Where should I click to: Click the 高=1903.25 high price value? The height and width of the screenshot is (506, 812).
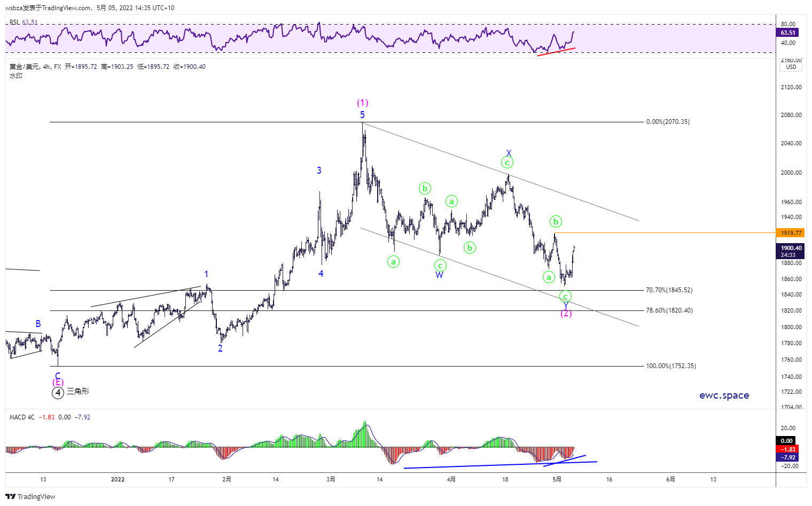(x=117, y=67)
